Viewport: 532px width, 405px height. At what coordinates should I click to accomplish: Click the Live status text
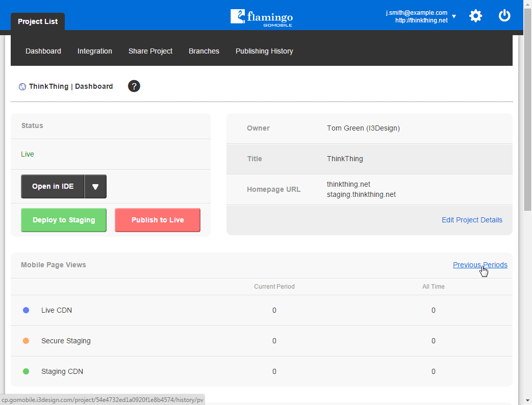(x=28, y=155)
